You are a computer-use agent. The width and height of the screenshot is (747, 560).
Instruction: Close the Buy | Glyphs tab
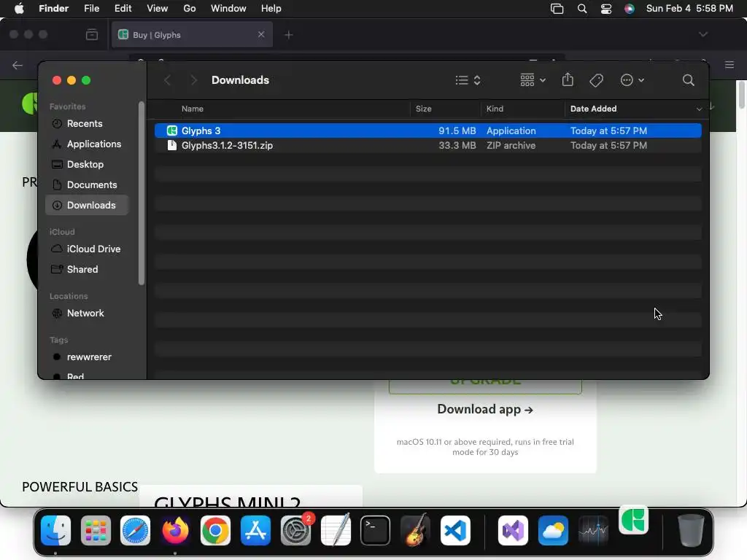click(261, 34)
